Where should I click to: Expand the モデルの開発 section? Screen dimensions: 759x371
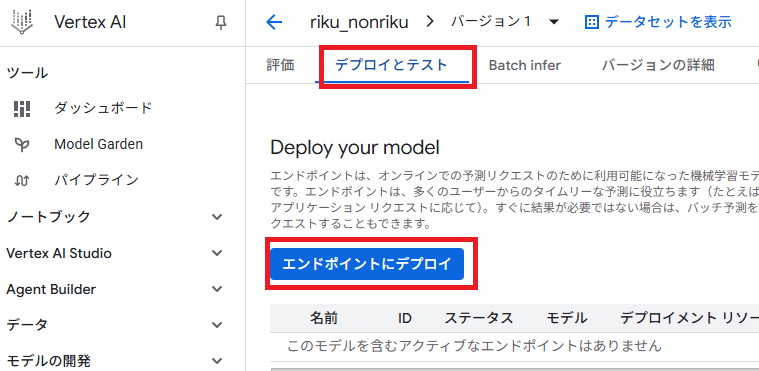[217, 360]
